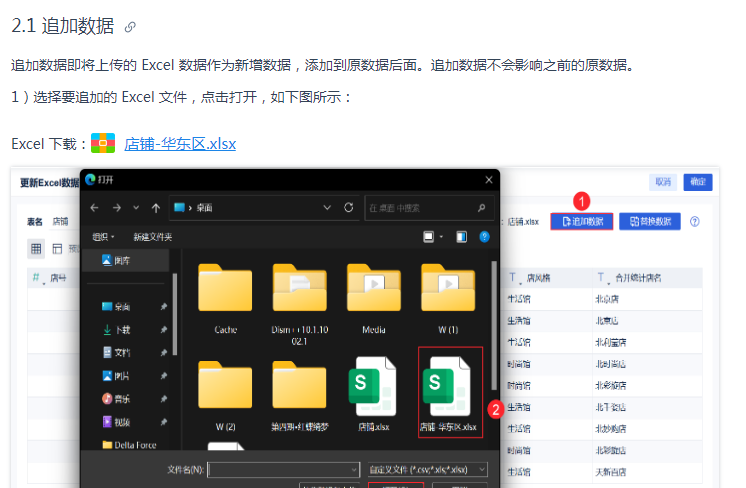Toggle the preview pane icon
Viewport: 746px width, 488px height.
(x=461, y=237)
